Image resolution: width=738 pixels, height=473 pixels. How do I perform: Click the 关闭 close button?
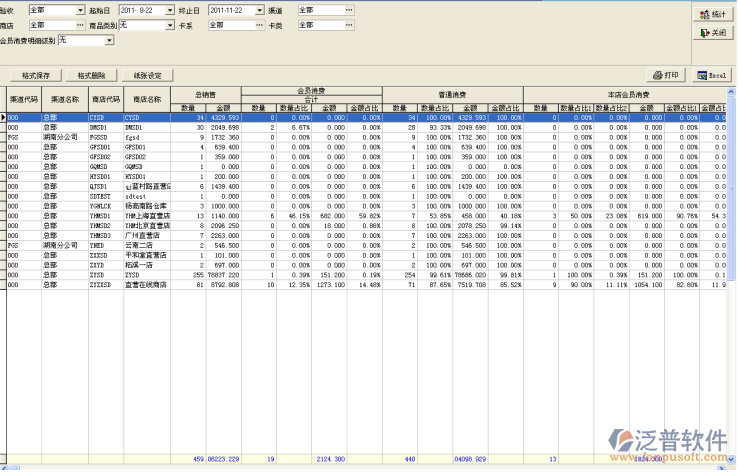(712, 33)
